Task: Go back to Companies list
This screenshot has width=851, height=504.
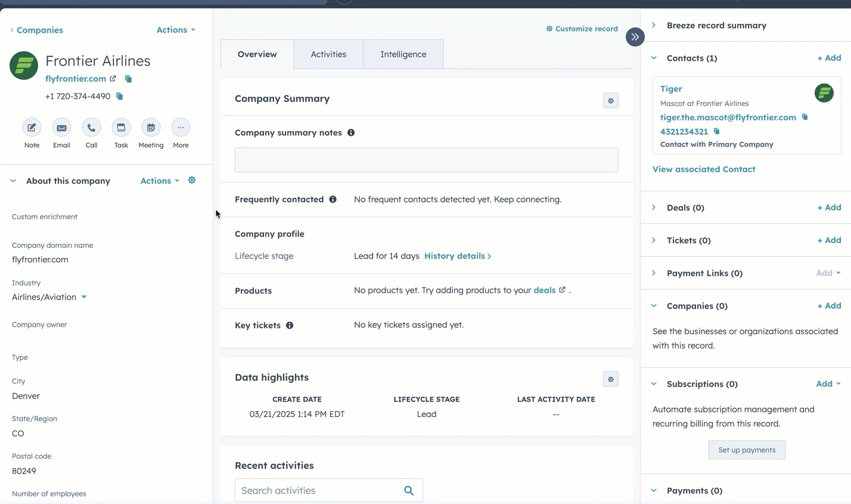Action: click(36, 30)
